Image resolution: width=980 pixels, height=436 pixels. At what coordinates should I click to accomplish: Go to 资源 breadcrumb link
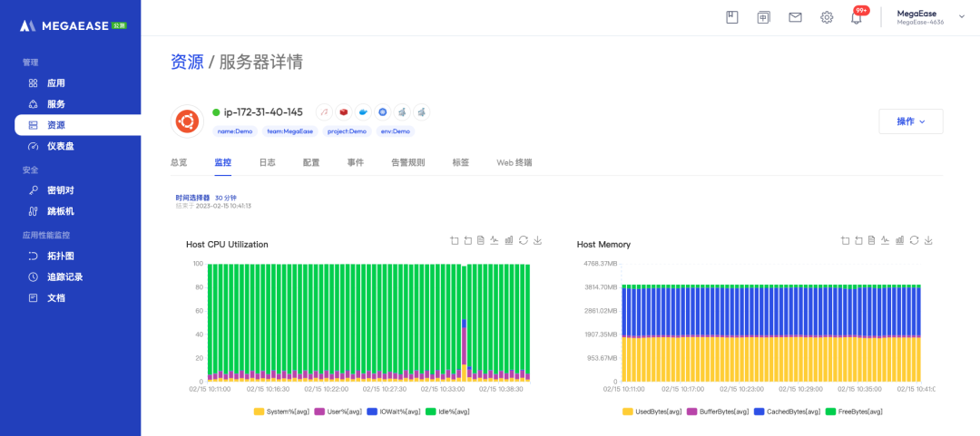pos(187,62)
